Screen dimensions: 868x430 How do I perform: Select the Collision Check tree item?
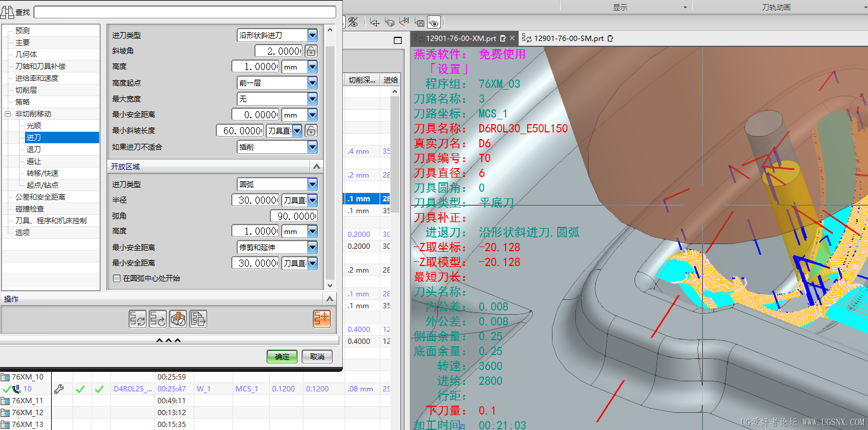click(x=30, y=208)
